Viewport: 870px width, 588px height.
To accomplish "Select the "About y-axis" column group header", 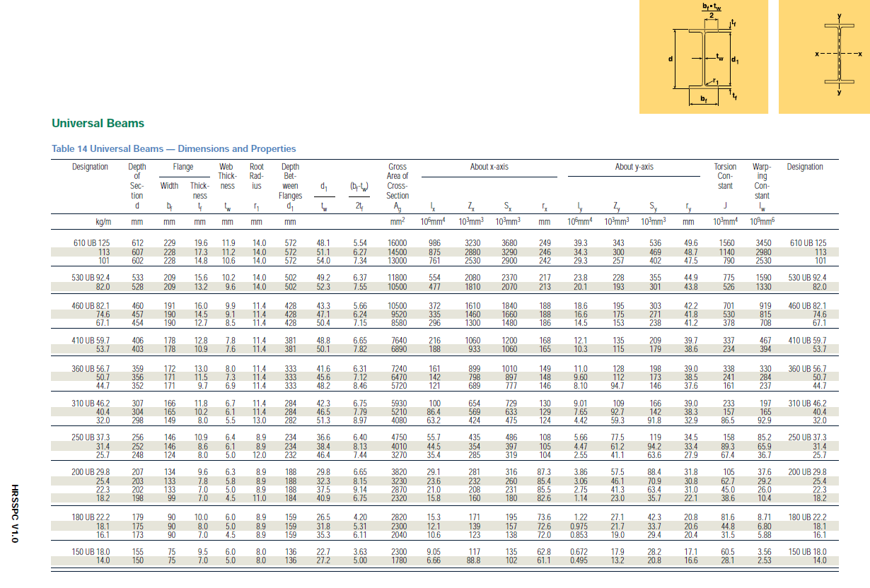I will pyautogui.click(x=634, y=167).
